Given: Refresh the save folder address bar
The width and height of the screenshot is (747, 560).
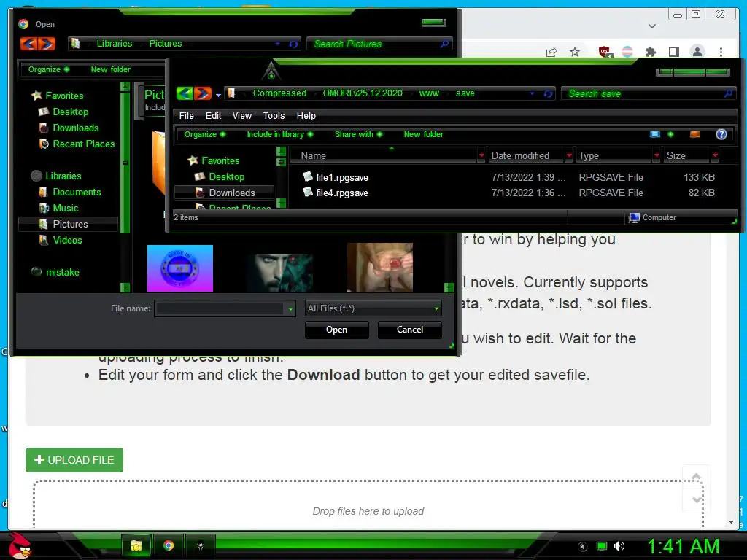Looking at the screenshot, I should [548, 94].
